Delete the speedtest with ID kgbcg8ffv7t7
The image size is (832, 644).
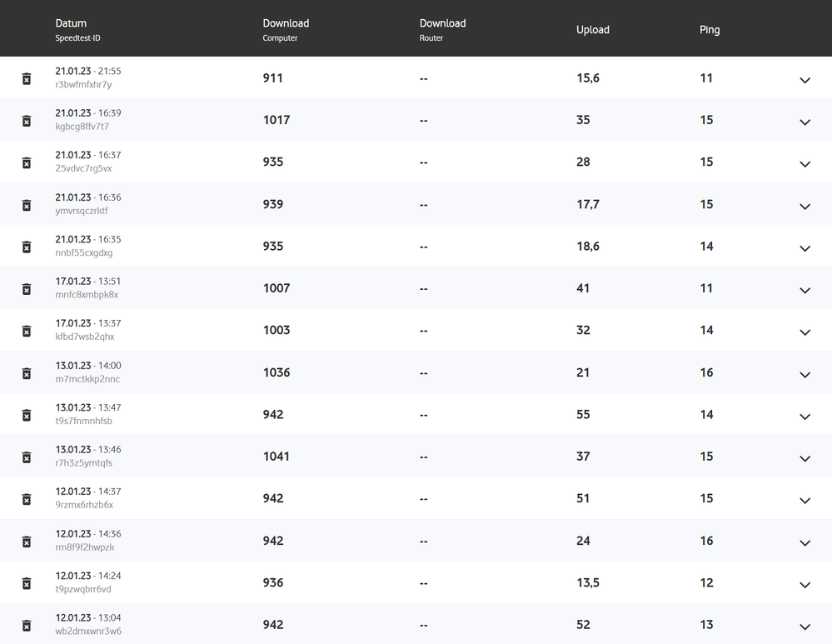27,121
